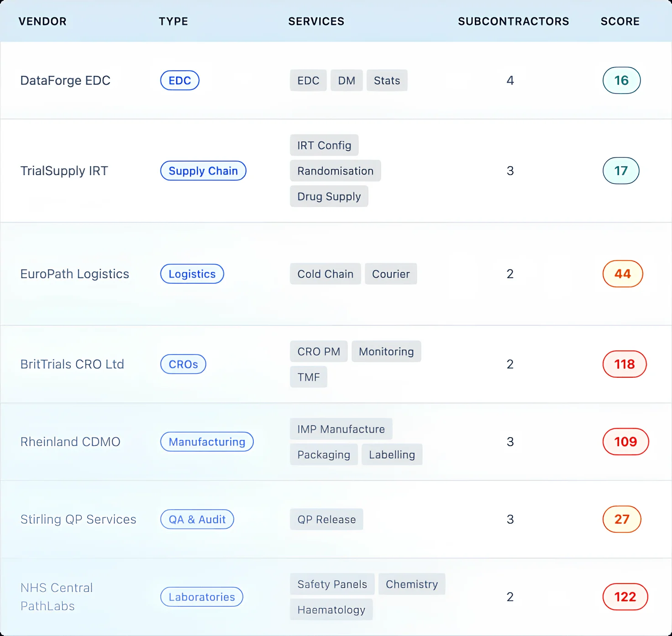Viewport: 672px width, 636px height.
Task: Open the score badge 122 for NHS Central PathLabs
Action: pyautogui.click(x=625, y=597)
